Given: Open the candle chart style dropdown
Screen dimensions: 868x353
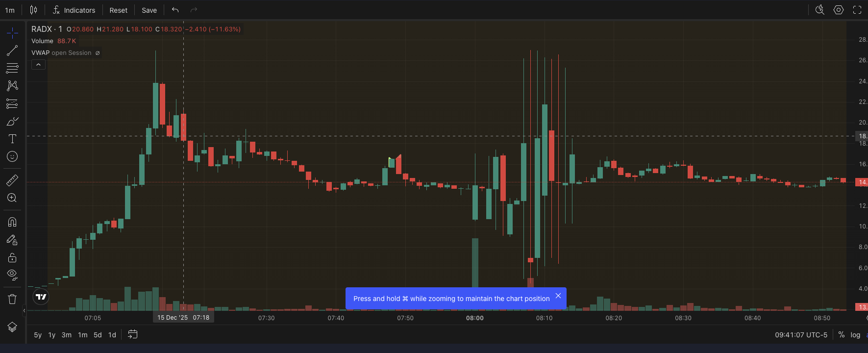Looking at the screenshot, I should click(x=33, y=10).
